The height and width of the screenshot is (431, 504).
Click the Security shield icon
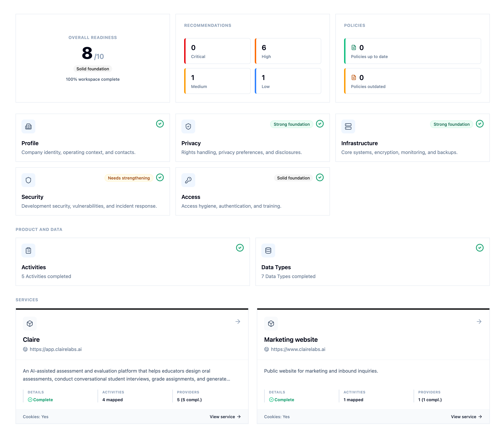(x=28, y=180)
